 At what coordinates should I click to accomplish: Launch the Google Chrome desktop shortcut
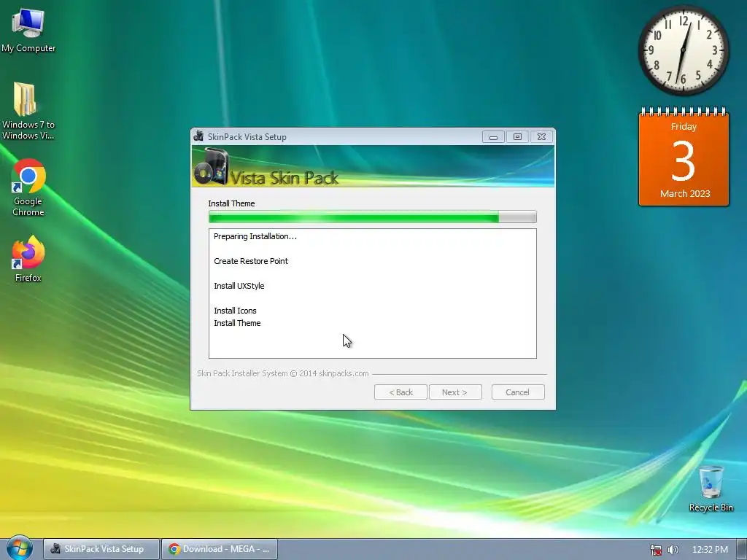tap(28, 187)
